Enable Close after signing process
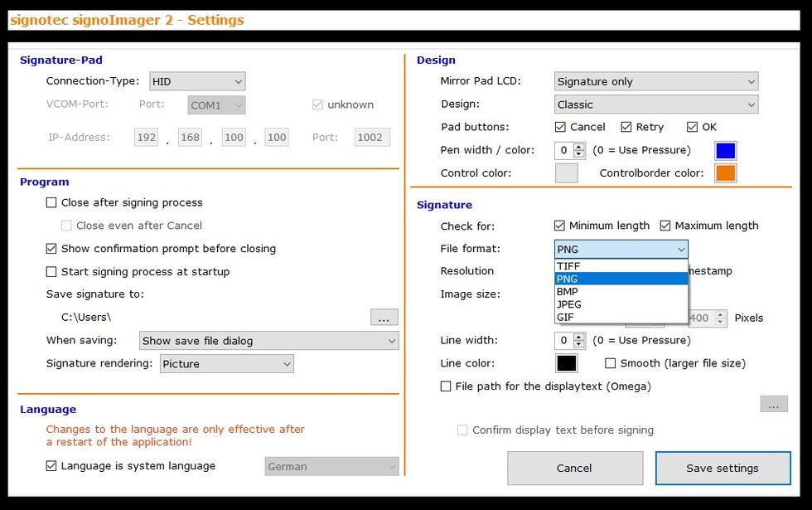Viewport: 812px width, 510px height. coord(51,202)
